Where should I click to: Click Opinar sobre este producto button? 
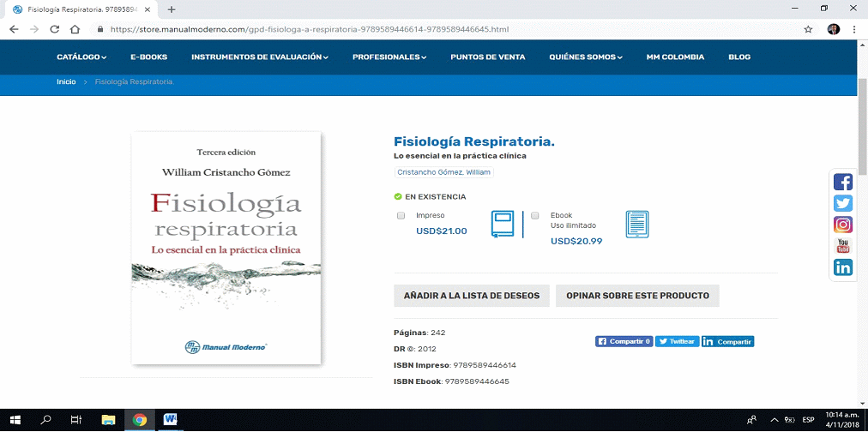point(637,296)
